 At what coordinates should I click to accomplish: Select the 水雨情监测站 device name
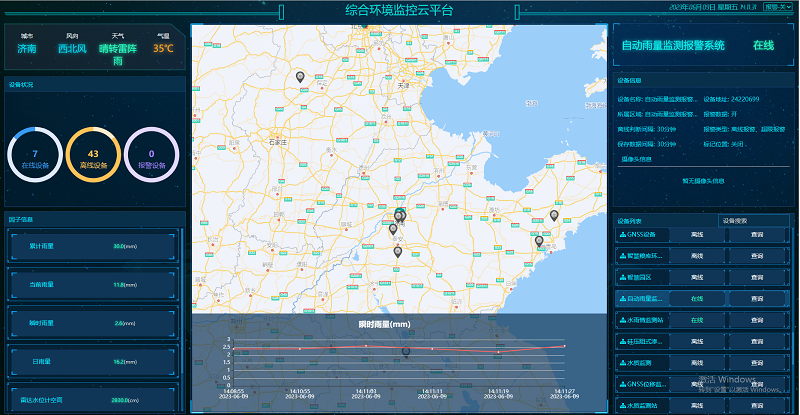tap(645, 321)
